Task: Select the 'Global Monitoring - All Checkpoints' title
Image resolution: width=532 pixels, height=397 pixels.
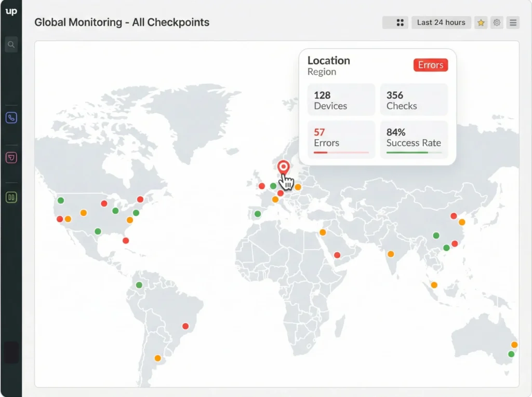Action: pyautogui.click(x=122, y=22)
